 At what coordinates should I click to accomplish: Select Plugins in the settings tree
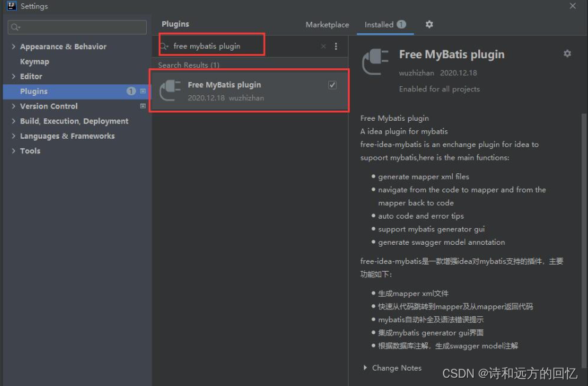pos(77,91)
